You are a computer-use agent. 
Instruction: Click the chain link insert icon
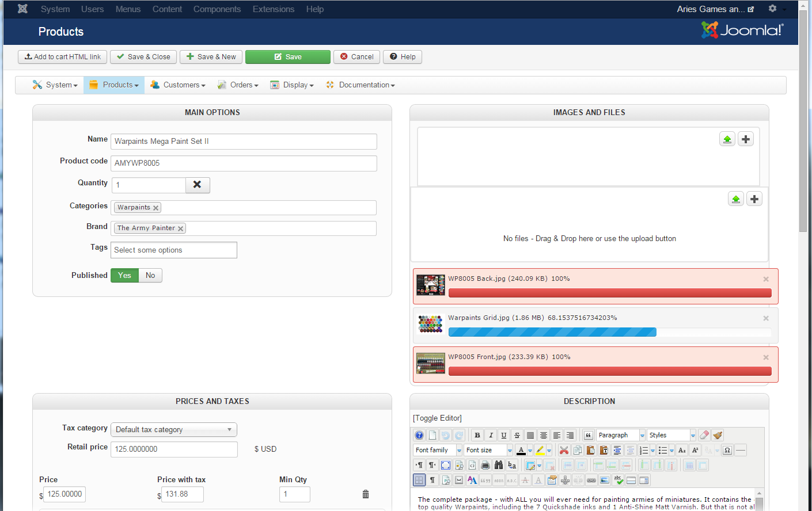[x=591, y=480]
